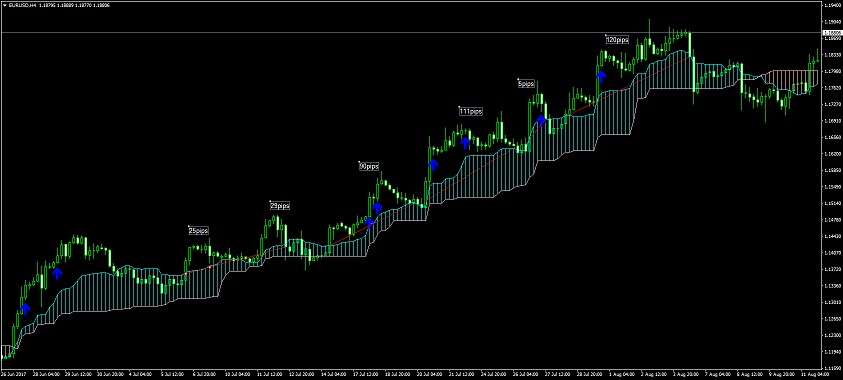This screenshot has width=843, height=380.
Task: Click the 1 Aug 04:00 time axis label
Action: pos(618,374)
